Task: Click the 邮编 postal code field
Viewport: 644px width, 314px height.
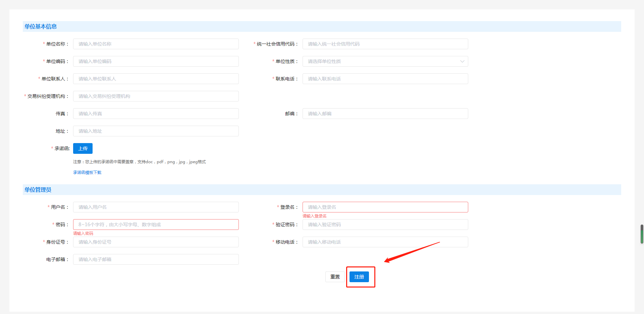Action: [385, 114]
